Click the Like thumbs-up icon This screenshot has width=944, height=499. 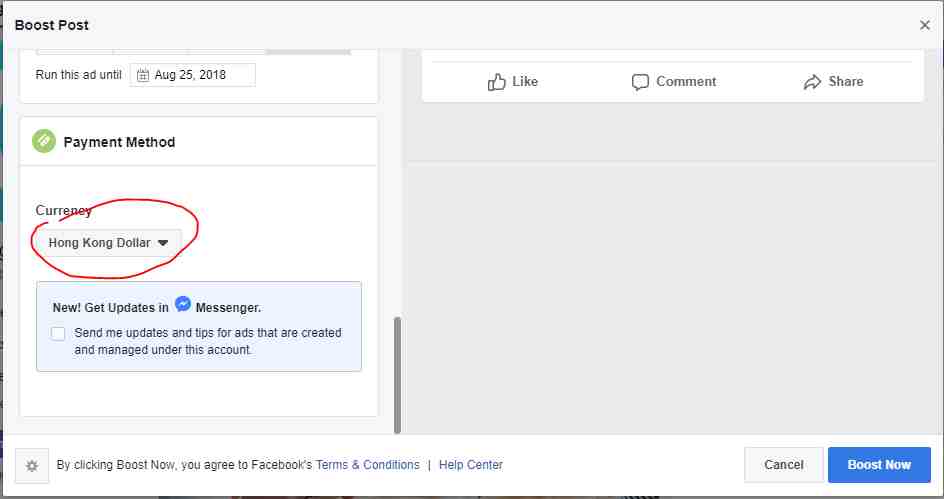click(x=496, y=82)
